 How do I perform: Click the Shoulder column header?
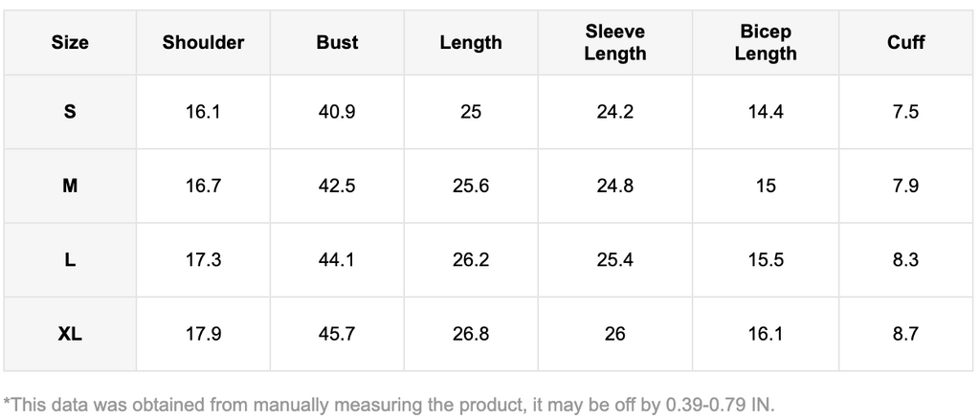coord(203,43)
